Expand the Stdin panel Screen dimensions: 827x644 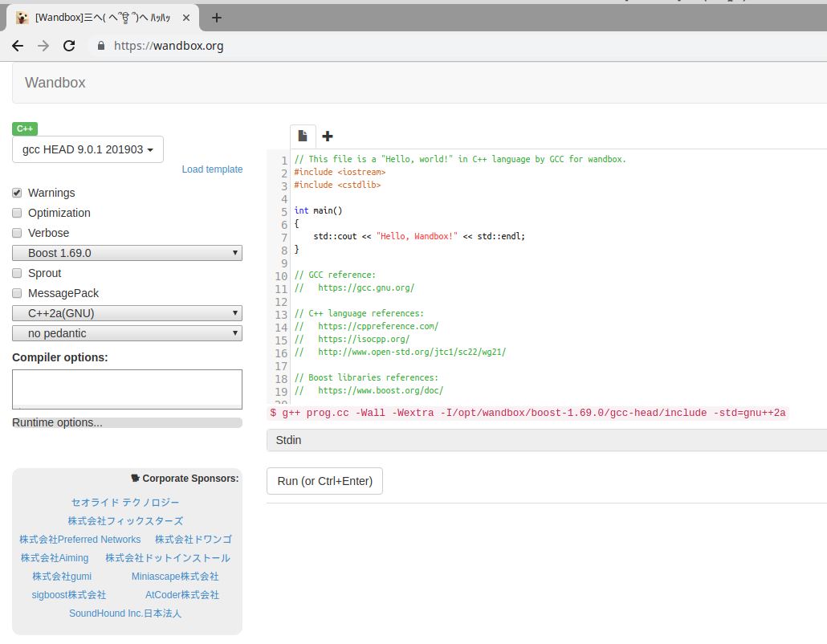546,440
